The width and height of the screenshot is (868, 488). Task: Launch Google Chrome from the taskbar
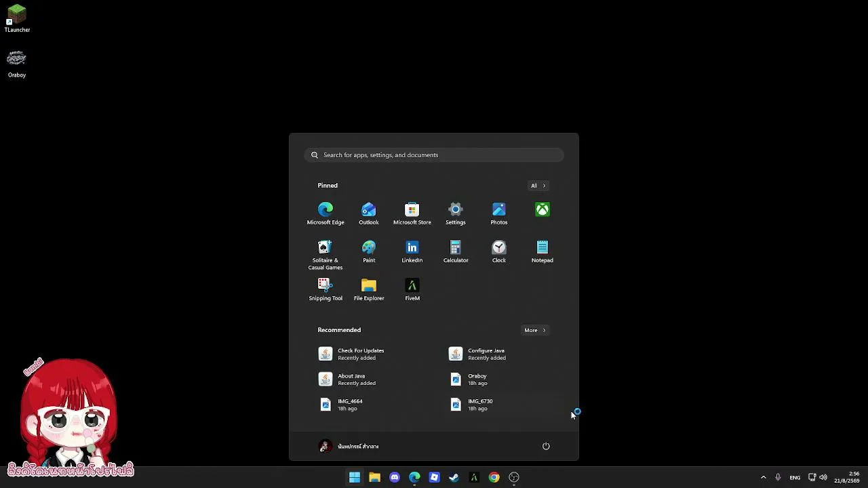point(494,477)
